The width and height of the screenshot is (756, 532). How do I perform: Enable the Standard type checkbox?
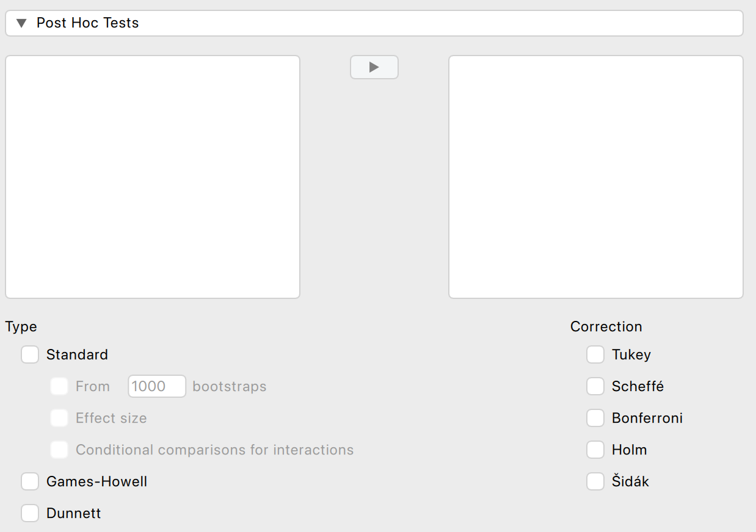click(x=30, y=354)
